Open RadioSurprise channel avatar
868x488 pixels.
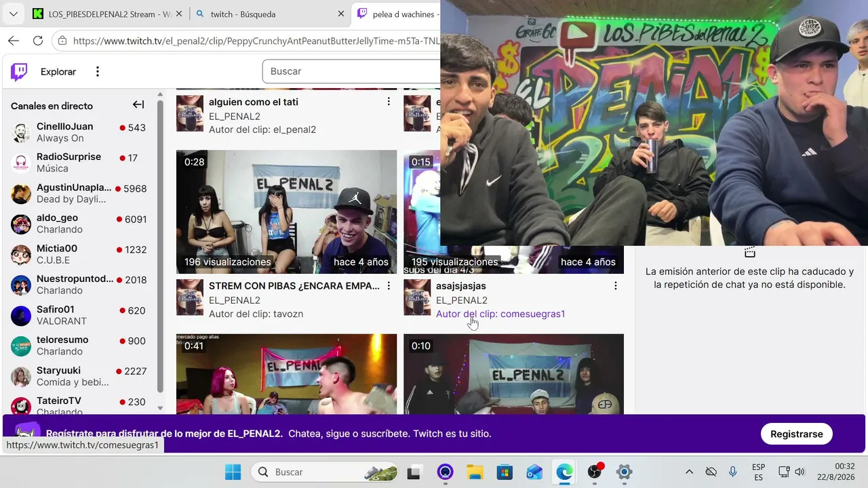(21, 163)
